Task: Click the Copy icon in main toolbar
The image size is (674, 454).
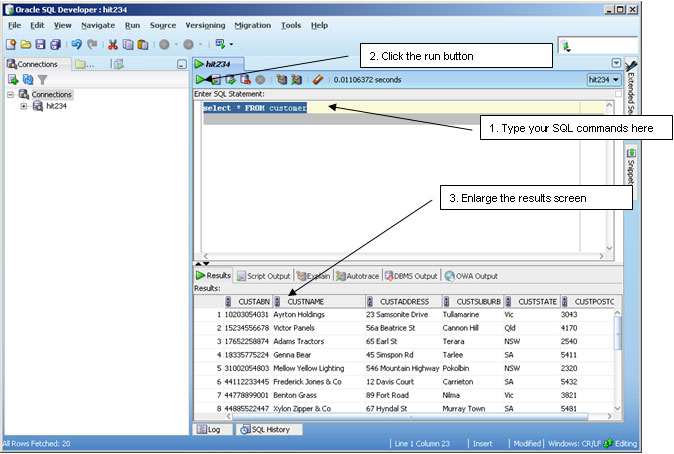Action: tap(128, 44)
